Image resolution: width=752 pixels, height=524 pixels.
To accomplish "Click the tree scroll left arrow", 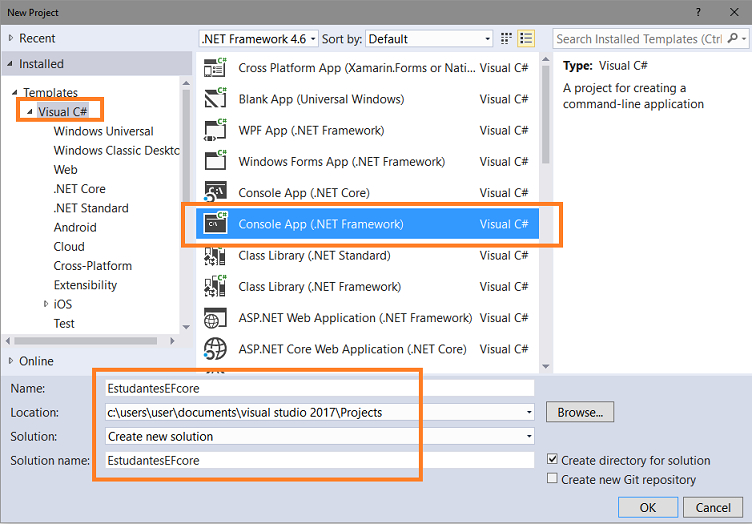I will 8,341.
